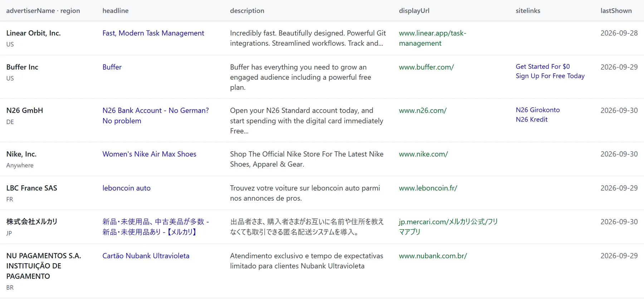Screen dimensions: 644x299
Task: Select advertiser 'Nike, Inc.'
Action: coord(21,154)
